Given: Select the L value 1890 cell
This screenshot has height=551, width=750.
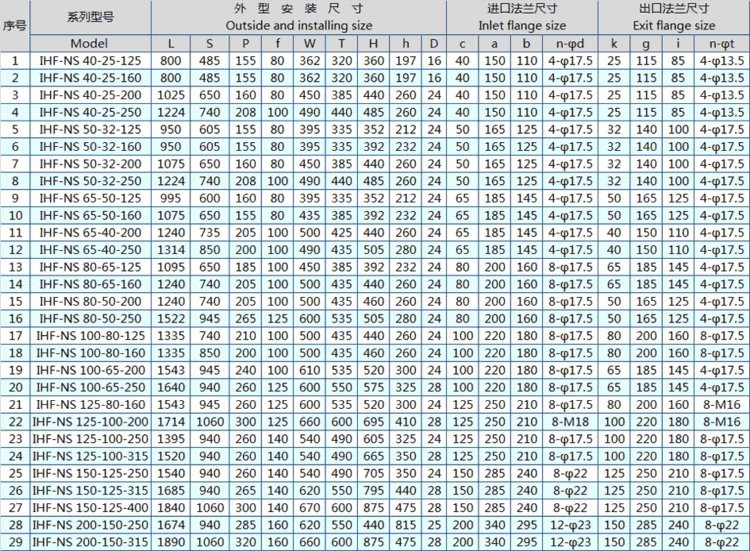Looking at the screenshot, I should pos(171,541).
